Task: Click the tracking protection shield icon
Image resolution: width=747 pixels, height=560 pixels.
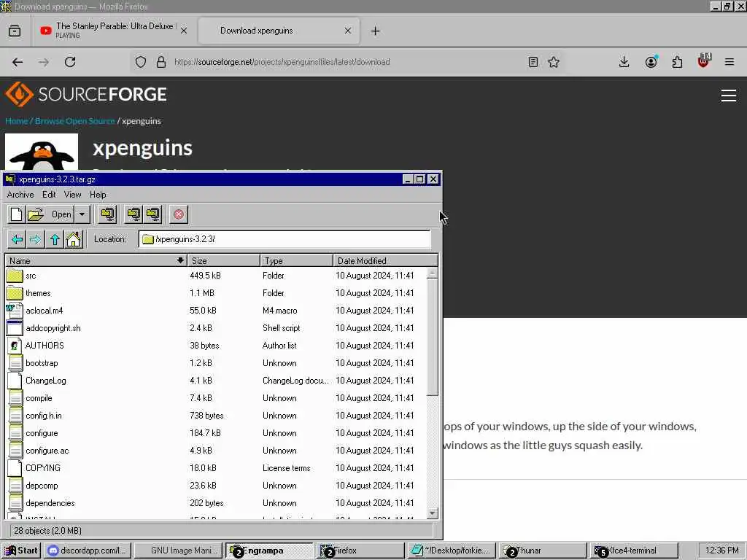Action: click(x=141, y=62)
